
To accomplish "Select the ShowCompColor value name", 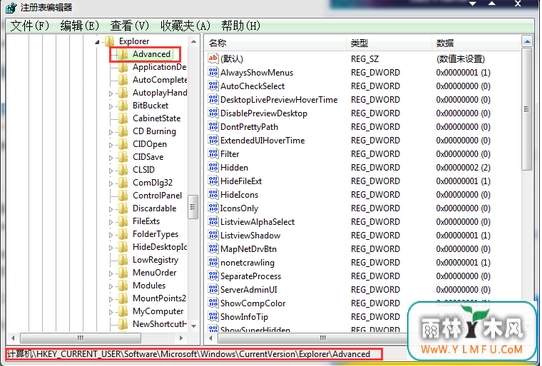I will (x=253, y=303).
